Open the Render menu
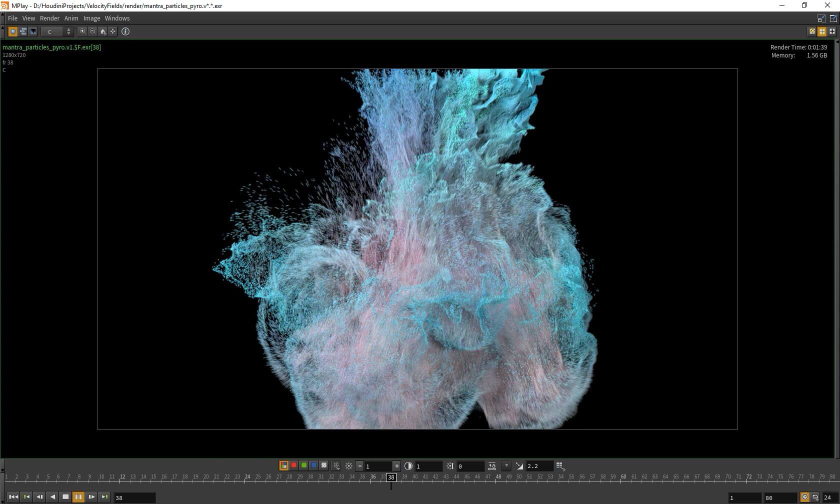 tap(49, 18)
